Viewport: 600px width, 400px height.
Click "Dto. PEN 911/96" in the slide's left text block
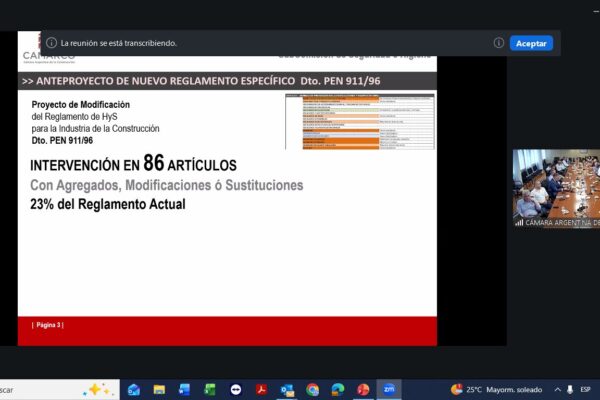coord(62,140)
